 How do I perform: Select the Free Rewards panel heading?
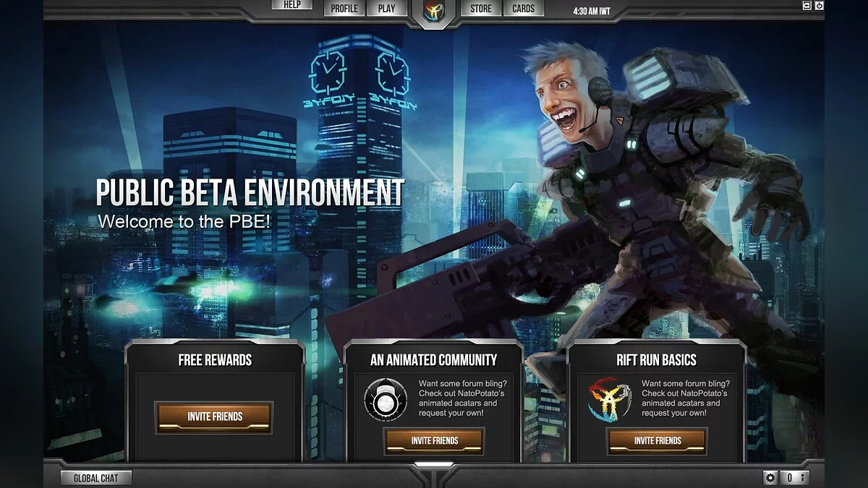coord(215,359)
